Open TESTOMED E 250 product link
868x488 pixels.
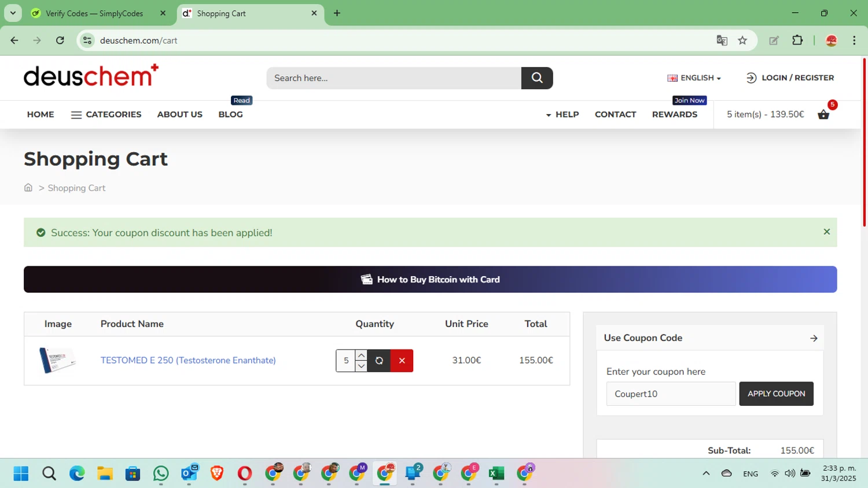click(x=188, y=360)
